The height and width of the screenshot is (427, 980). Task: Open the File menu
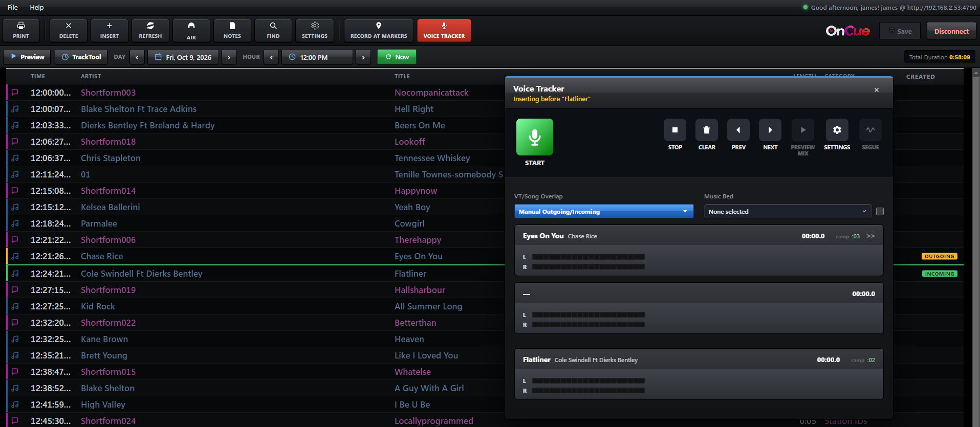click(x=13, y=7)
